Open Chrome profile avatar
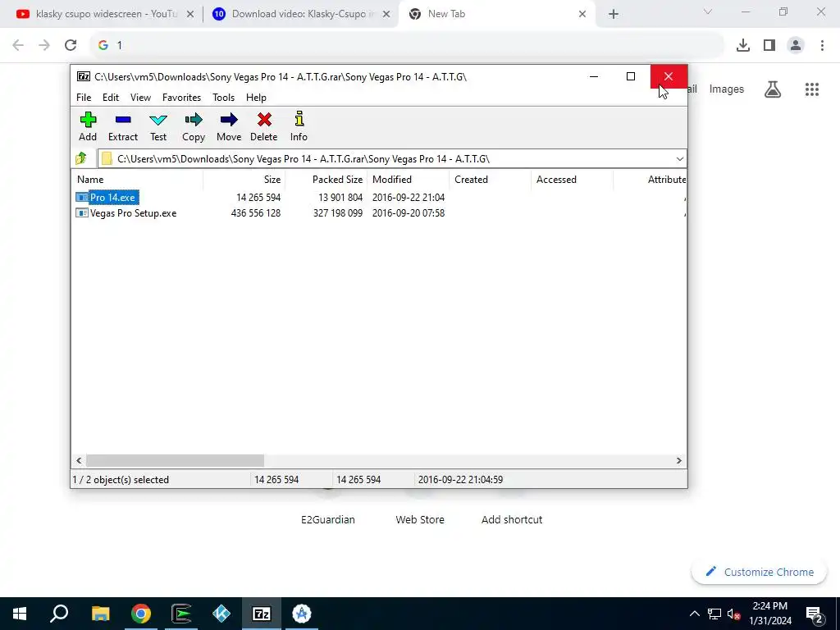 click(796, 46)
